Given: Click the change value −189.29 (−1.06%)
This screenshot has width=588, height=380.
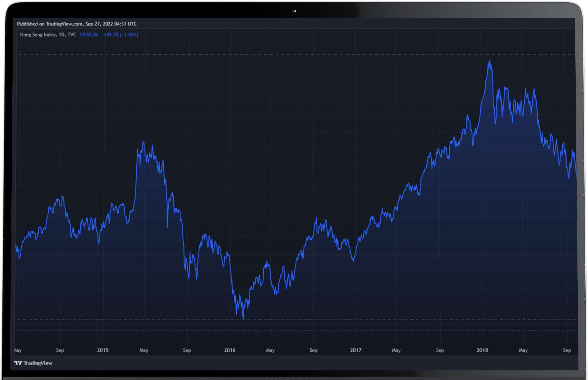Looking at the screenshot, I should tap(120, 35).
